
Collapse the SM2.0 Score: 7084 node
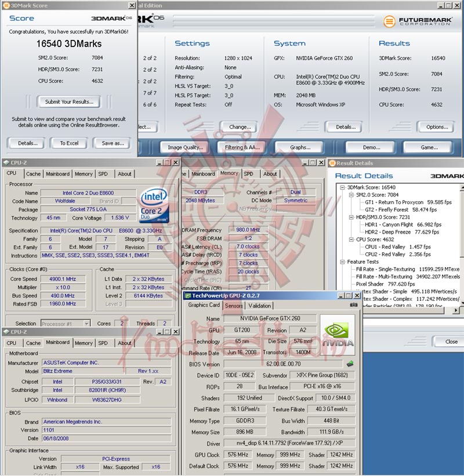pyautogui.click(x=351, y=195)
